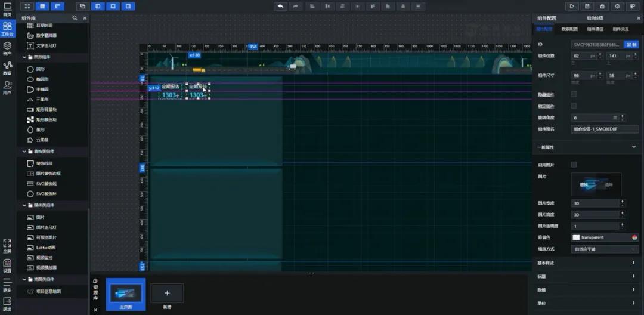The height and width of the screenshot is (315, 644).
Task: Click the redo arrow in the top toolbar
Action: tap(295, 6)
